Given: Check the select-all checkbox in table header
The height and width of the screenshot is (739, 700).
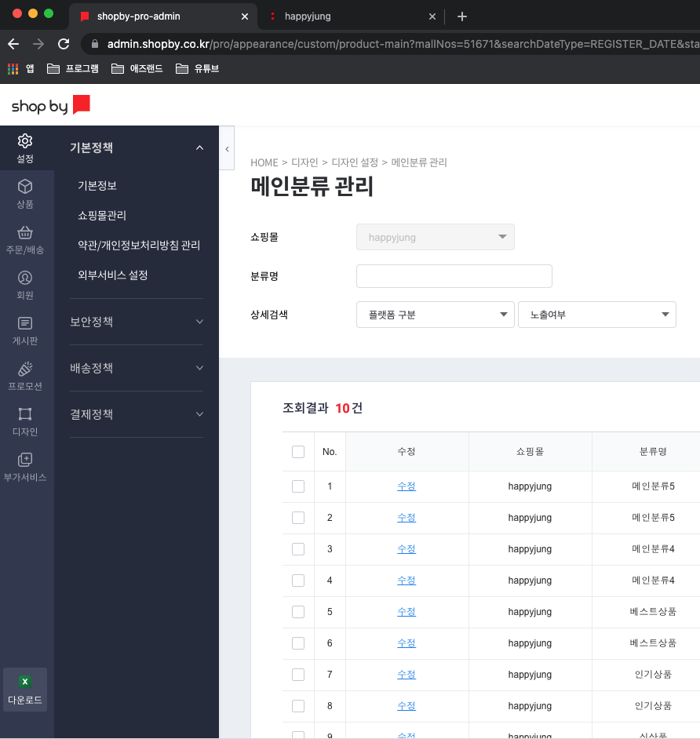Looking at the screenshot, I should 298,452.
